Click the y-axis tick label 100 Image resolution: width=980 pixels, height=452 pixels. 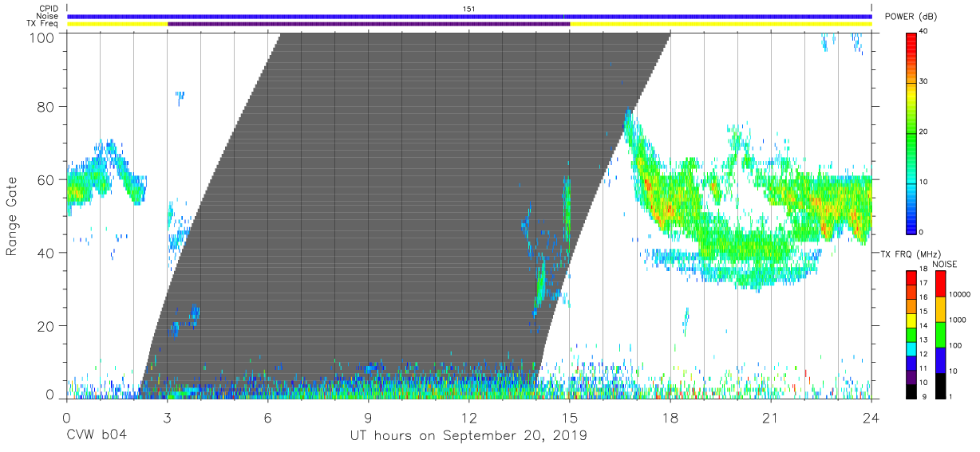point(41,37)
